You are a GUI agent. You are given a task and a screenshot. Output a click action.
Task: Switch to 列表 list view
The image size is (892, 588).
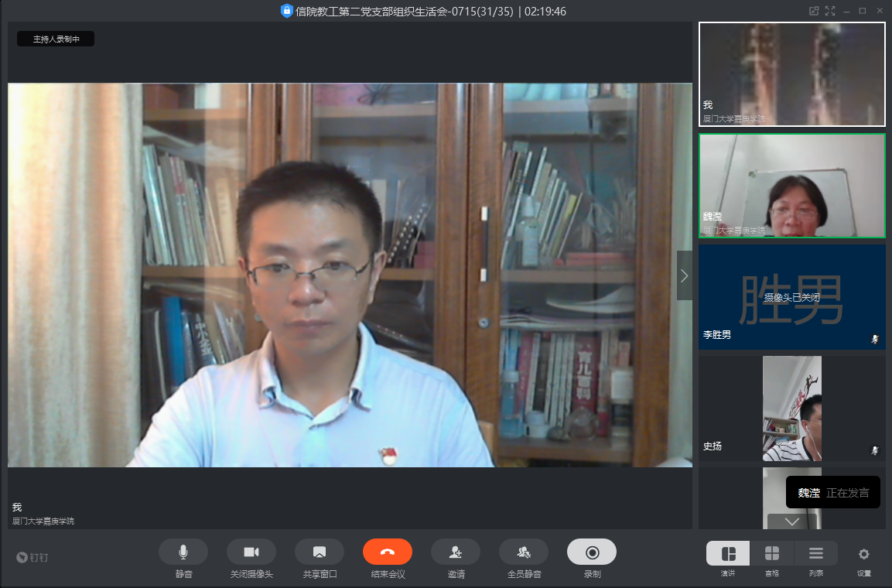(815, 553)
